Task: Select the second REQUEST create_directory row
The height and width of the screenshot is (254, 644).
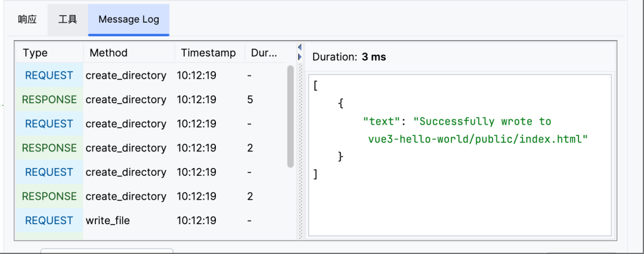Action: click(150, 124)
